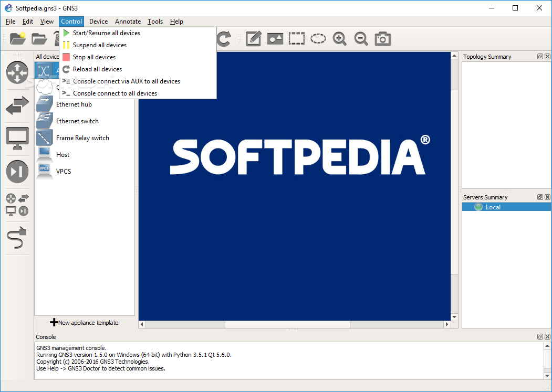Browse routers in the device sidebar

(x=17, y=72)
